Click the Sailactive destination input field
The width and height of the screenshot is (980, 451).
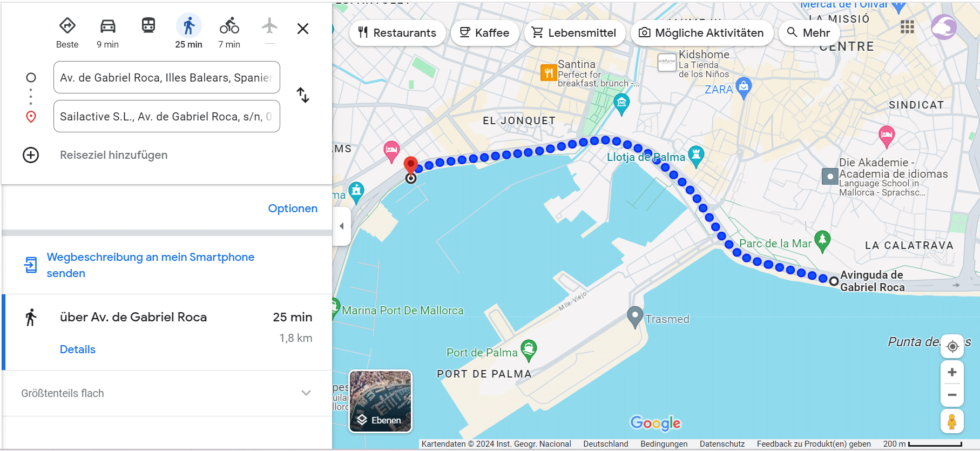(167, 116)
